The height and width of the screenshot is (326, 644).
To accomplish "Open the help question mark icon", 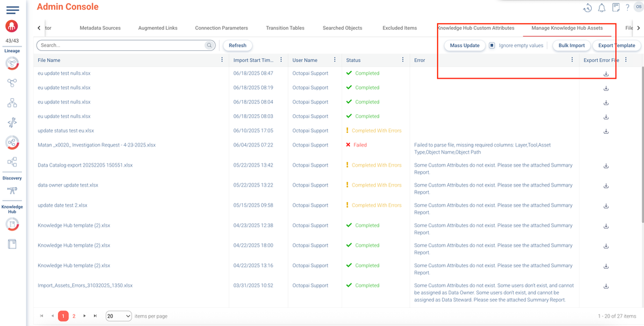I will [x=627, y=8].
